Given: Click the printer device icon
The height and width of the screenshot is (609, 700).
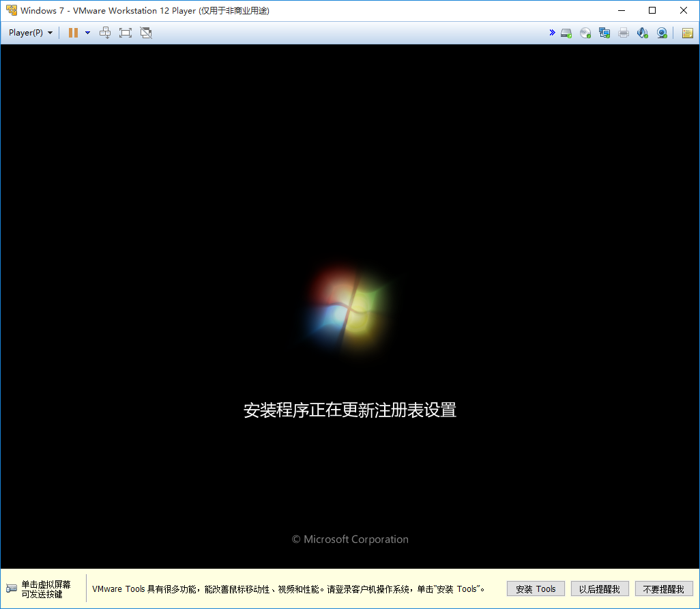Looking at the screenshot, I should coord(624,33).
